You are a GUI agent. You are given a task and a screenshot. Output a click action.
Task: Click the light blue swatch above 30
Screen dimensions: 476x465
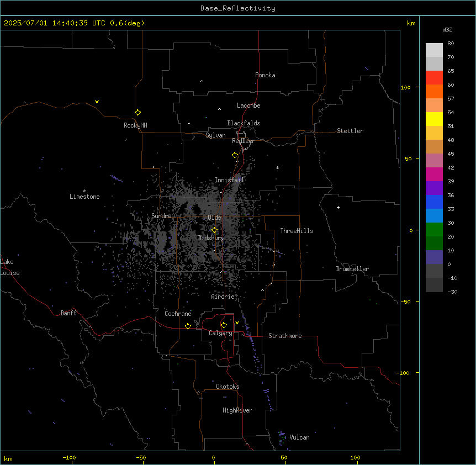434,215
